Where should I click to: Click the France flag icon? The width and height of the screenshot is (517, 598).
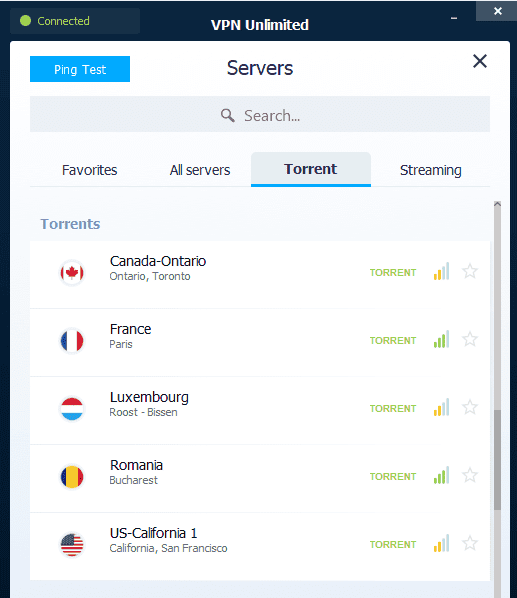(72, 341)
